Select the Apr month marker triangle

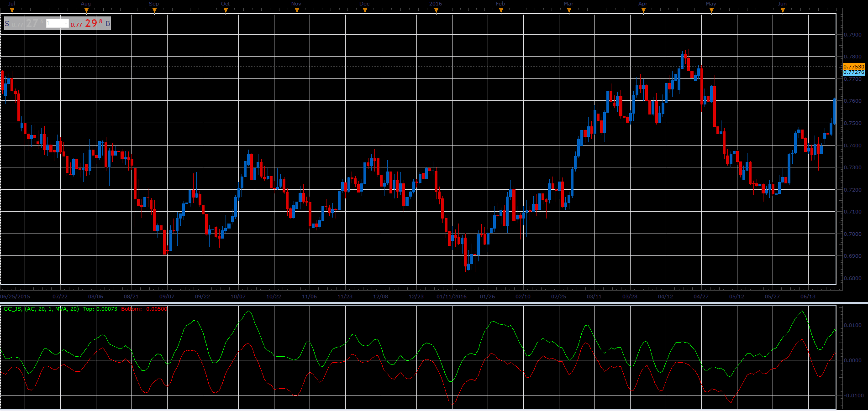[644, 10]
